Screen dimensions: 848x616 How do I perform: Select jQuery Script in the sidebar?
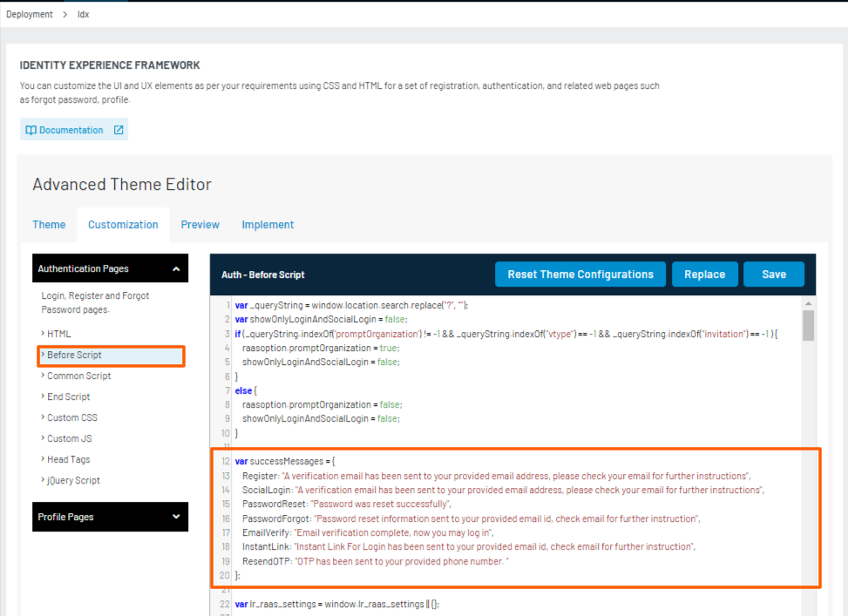(73, 481)
